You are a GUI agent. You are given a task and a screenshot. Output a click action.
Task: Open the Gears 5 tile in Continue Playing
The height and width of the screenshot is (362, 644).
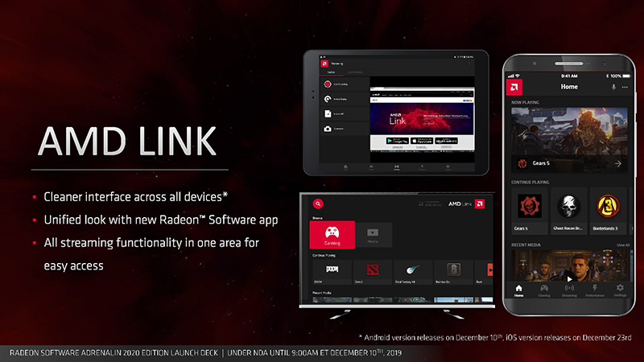pos(529,211)
